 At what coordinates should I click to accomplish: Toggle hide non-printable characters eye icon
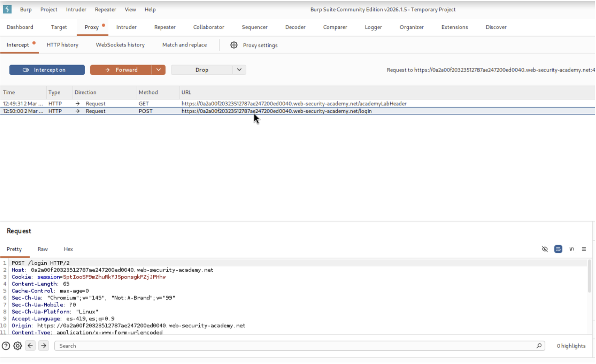(545, 249)
